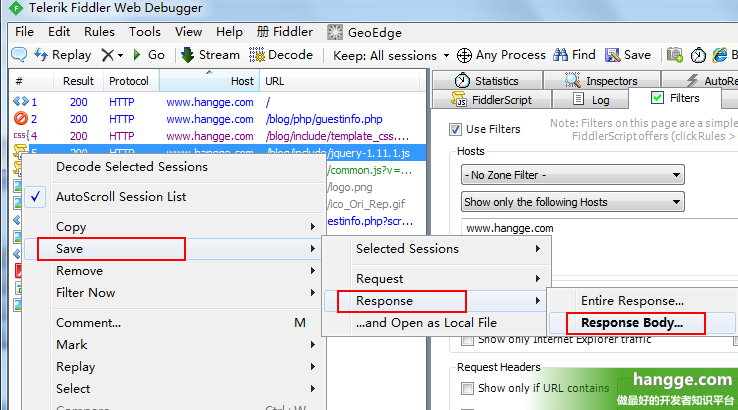Image resolution: width=738 pixels, height=410 pixels.
Task: Expand the Response submenu
Action: 436,301
